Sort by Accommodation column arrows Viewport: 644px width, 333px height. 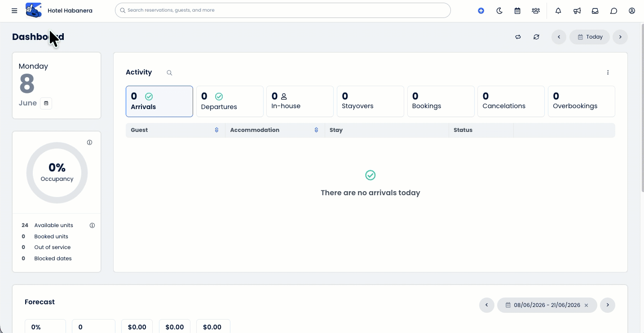tap(316, 130)
